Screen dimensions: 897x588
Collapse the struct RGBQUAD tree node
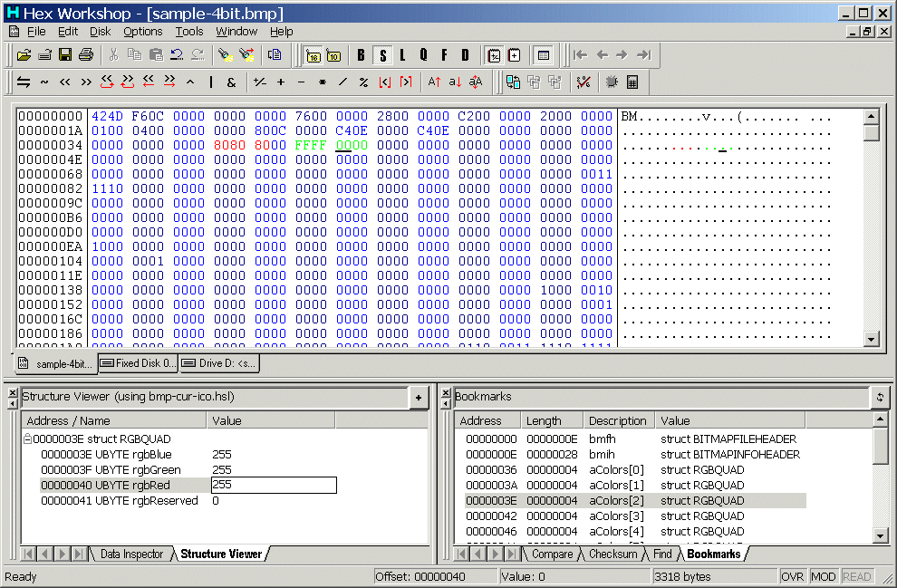pos(27,439)
